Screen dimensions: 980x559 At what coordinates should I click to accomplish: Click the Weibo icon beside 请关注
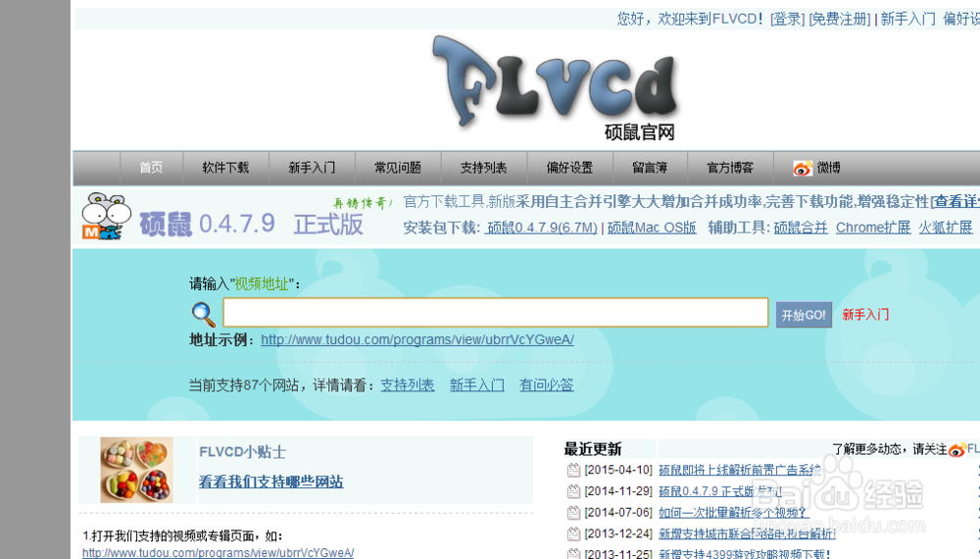956,449
